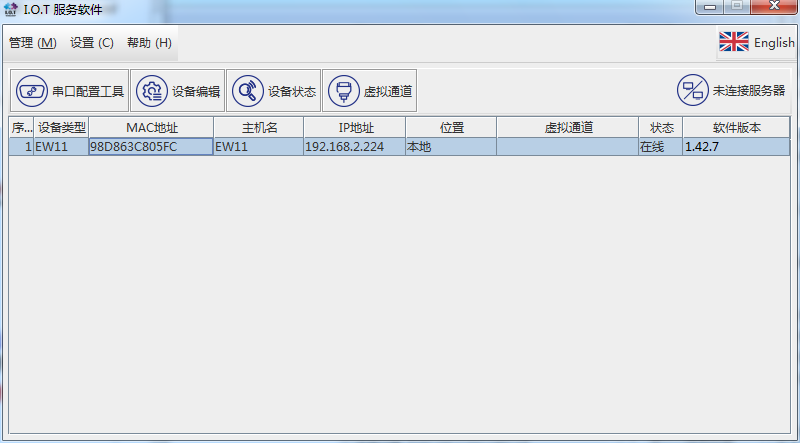Sort by the 设备类型 column header
This screenshot has width=800, height=443.
(62, 128)
